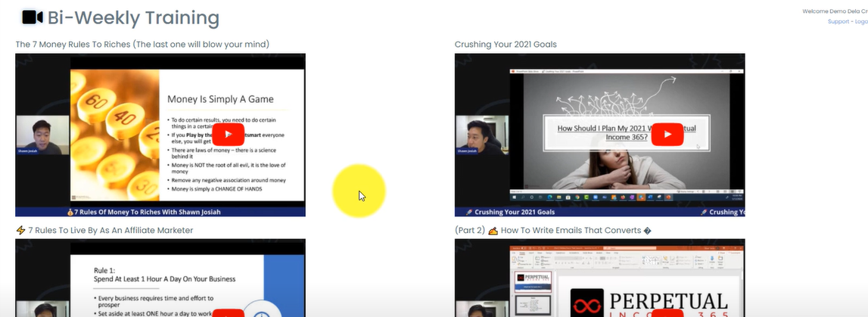Click "Rule 1: Spend At Least 1 Hour" slide text
The height and width of the screenshot is (317, 868).
click(x=164, y=275)
